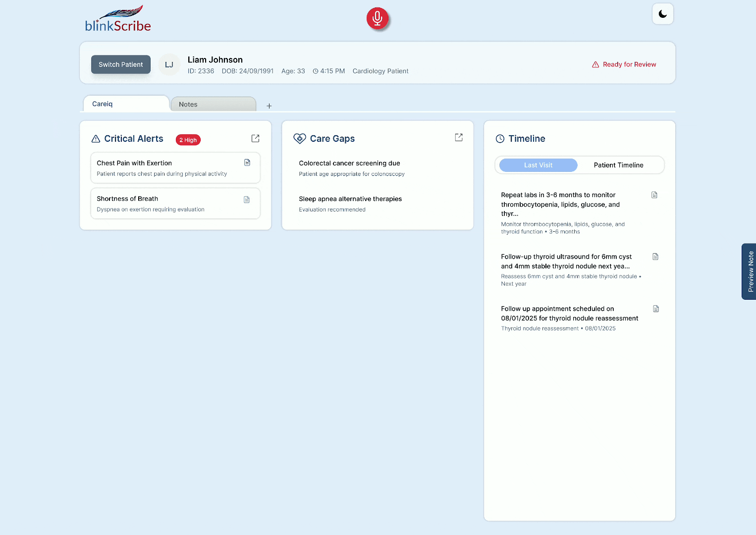Screen dimensions: 756x535
Task: Click the blinkScribe logo
Action: (118, 20)
